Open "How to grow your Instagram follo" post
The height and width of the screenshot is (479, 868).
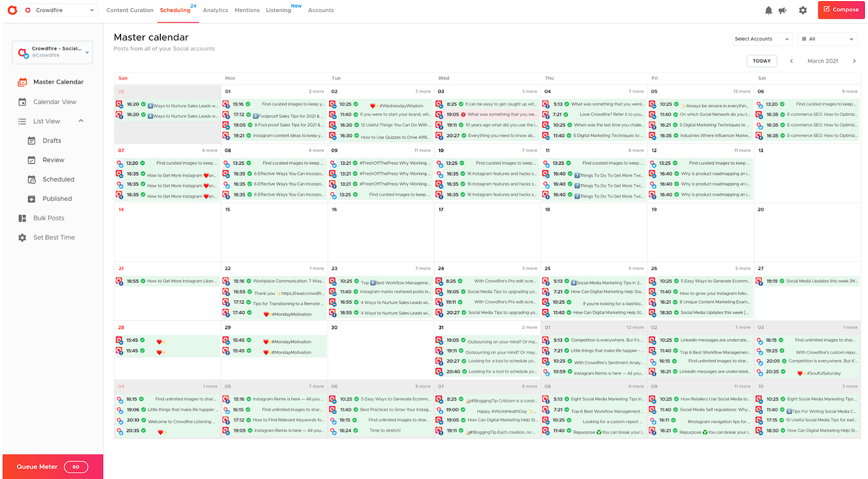[x=700, y=293]
